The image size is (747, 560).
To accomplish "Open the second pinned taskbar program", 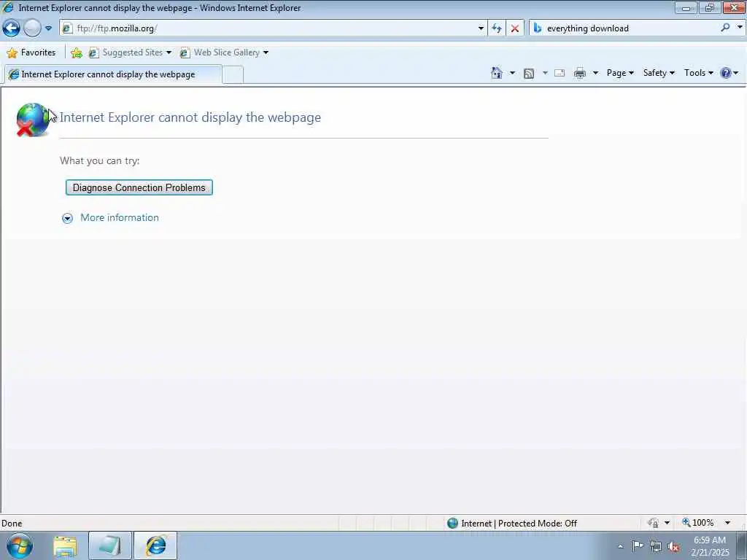I will pos(109,546).
